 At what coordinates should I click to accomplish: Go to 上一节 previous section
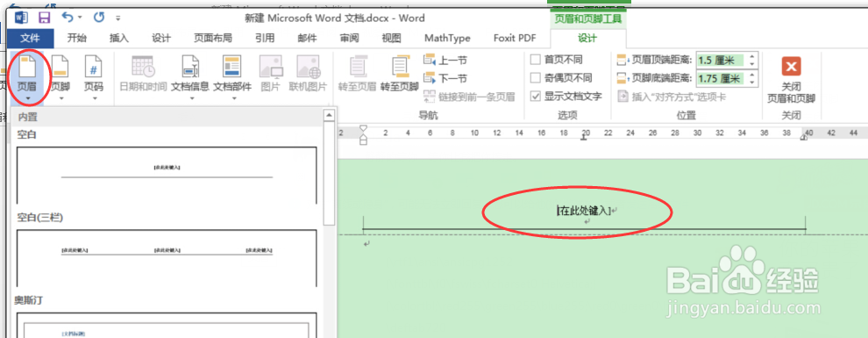pos(445,60)
